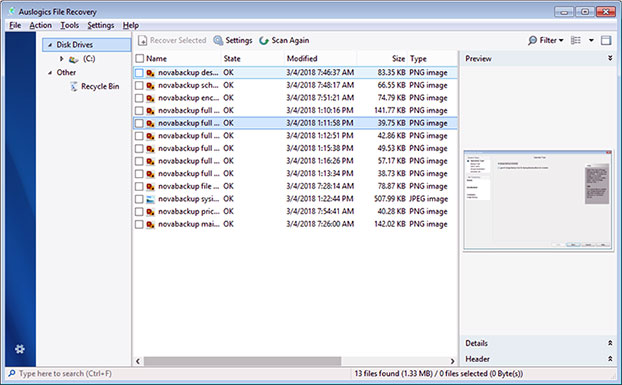Collapse the Preview panel chevron
This screenshot has width=622, height=385.
[610, 58]
